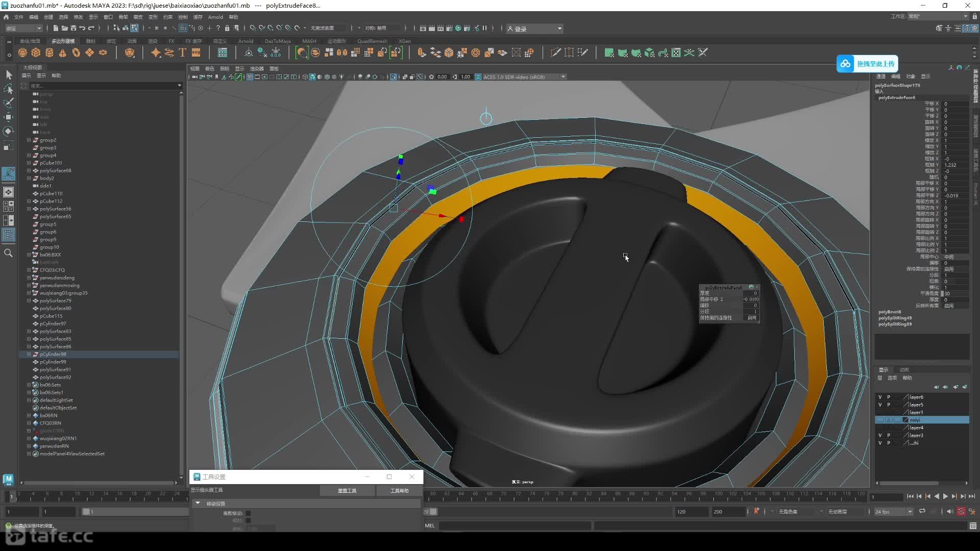Image resolution: width=980 pixels, height=551 pixels.
Task: Expand body2 in the outliner
Action: (29, 178)
